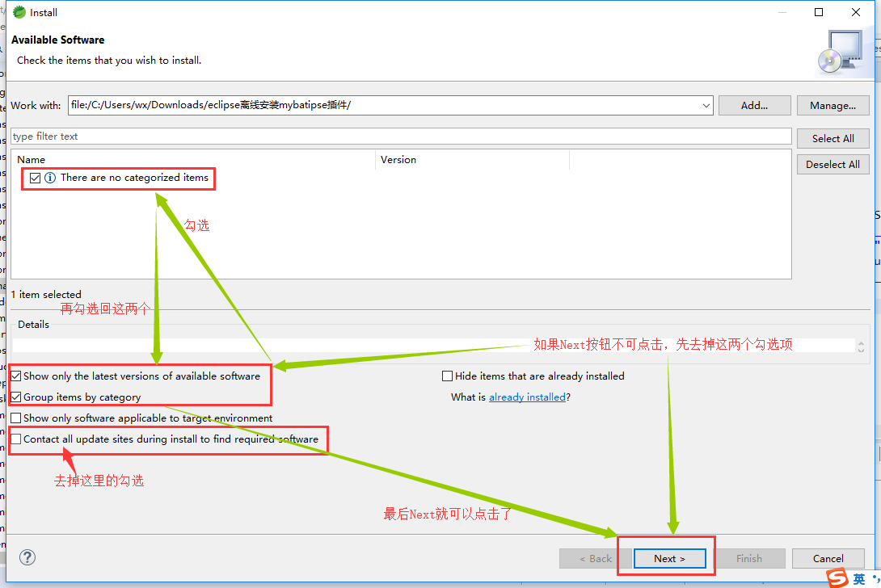Image resolution: width=881 pixels, height=588 pixels.
Task: Click the Add button
Action: tap(753, 105)
